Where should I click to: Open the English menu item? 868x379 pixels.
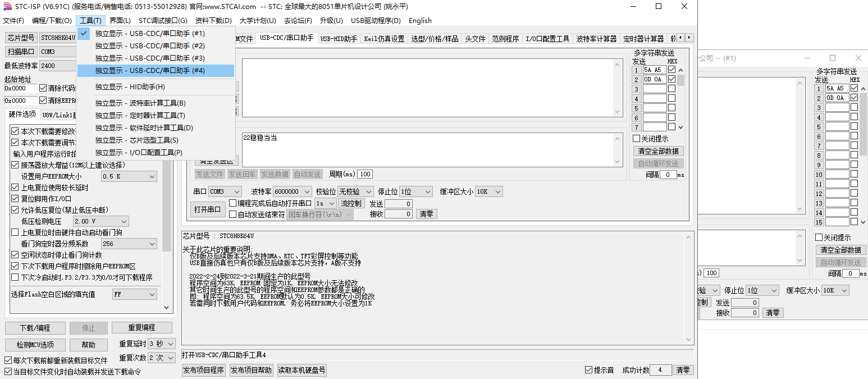(420, 21)
